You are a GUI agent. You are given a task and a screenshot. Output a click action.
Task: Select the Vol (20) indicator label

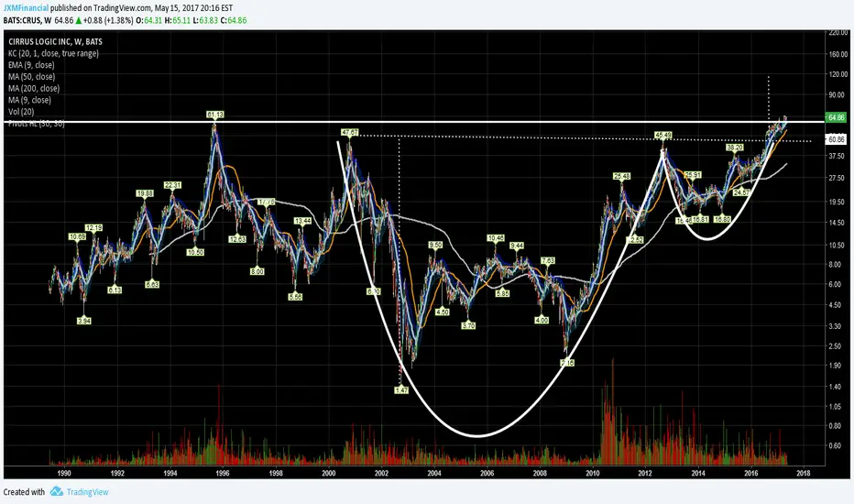coord(21,112)
